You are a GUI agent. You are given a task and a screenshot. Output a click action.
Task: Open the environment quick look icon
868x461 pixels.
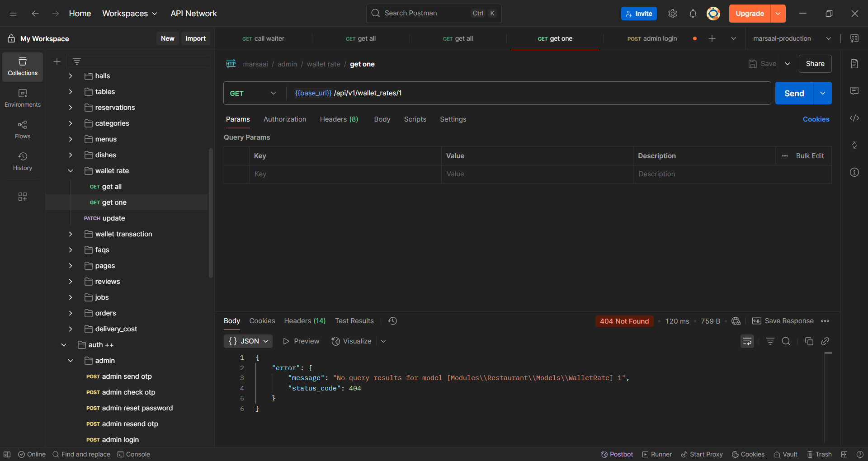click(854, 38)
